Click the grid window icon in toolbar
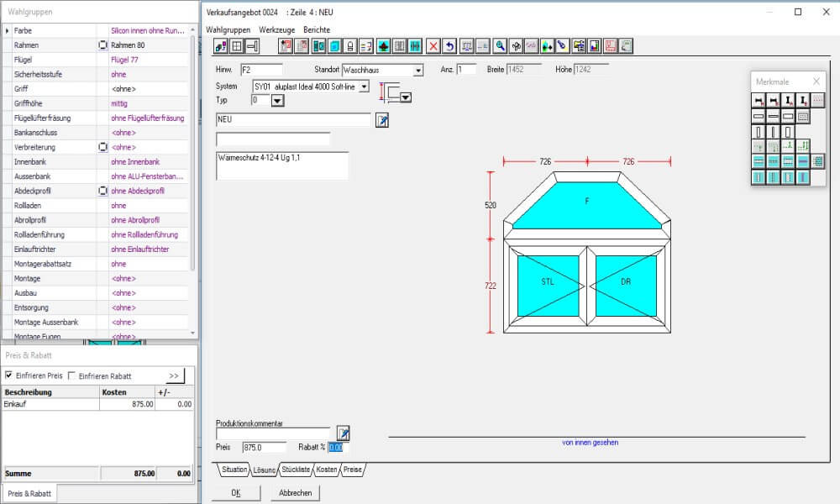 coord(237,46)
